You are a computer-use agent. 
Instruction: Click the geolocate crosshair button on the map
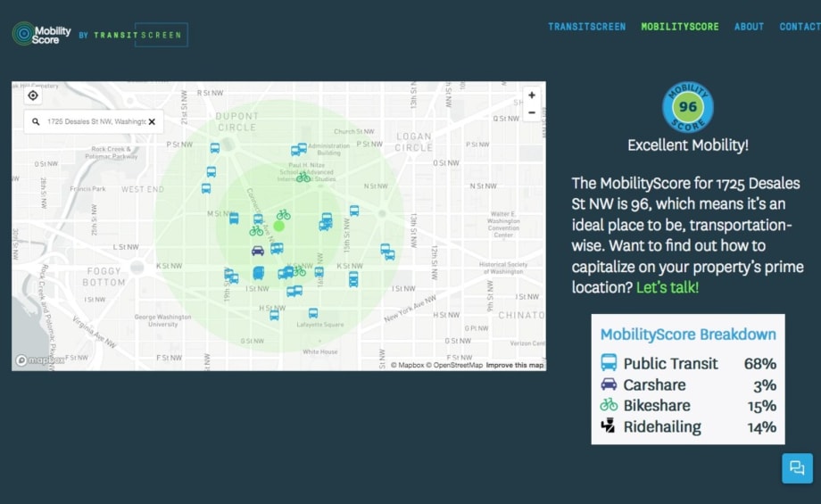pos(33,95)
